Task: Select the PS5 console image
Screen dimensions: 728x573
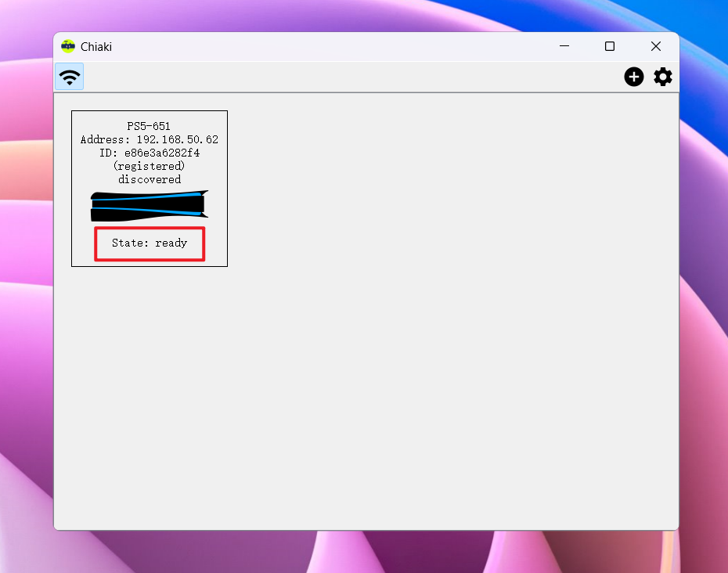Action: 149,206
